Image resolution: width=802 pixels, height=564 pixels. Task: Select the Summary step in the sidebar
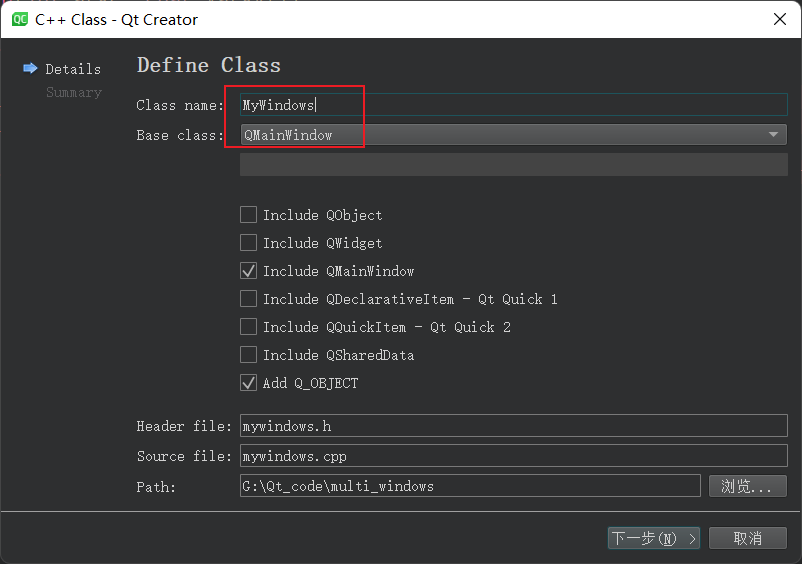[x=74, y=93]
